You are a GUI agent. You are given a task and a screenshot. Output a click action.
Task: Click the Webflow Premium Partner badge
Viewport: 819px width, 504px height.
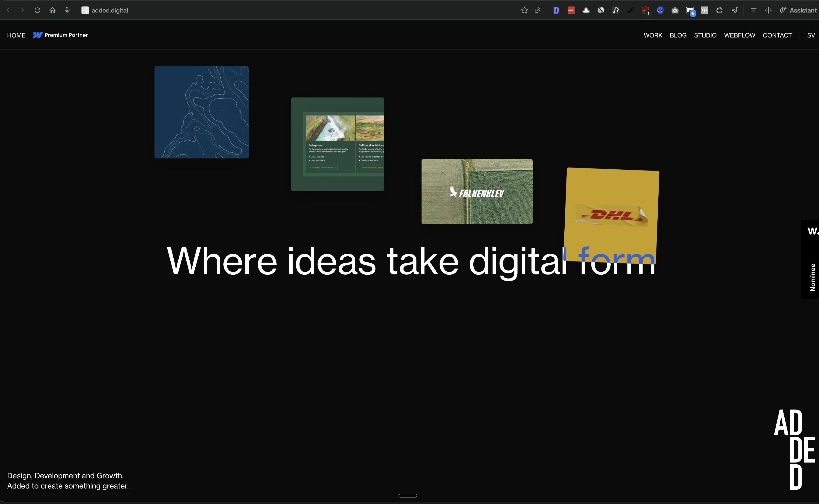coord(60,35)
